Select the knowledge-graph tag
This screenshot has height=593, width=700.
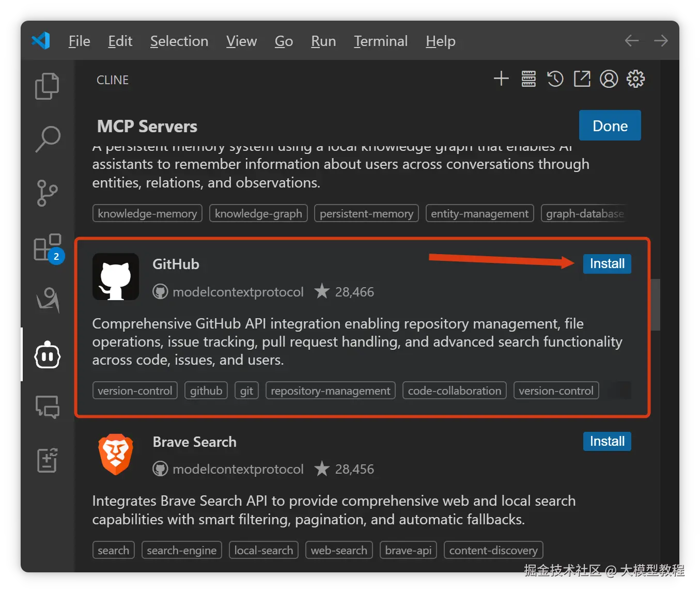[258, 213]
